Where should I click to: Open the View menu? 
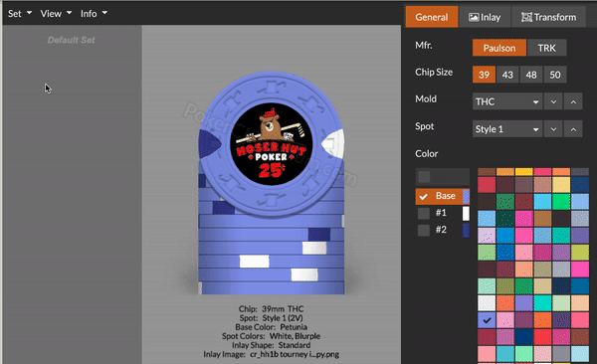(56, 14)
